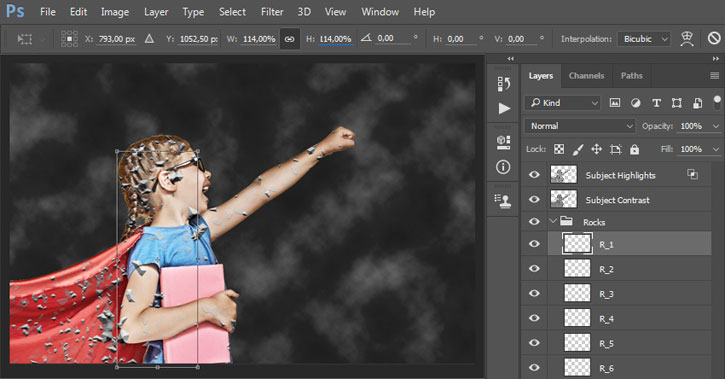Open the Filter menu
The width and height of the screenshot is (725, 379).
[272, 12]
